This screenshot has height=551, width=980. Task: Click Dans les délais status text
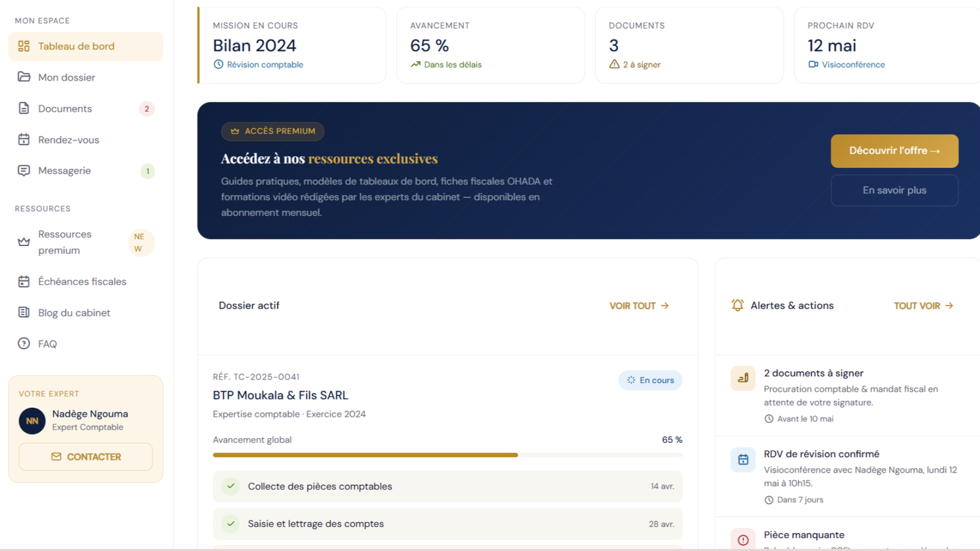453,64
